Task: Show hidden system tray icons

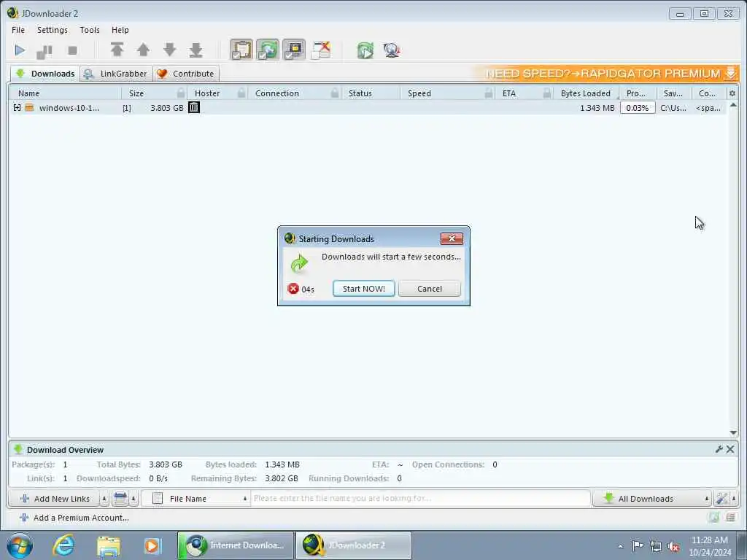Action: coord(620,546)
